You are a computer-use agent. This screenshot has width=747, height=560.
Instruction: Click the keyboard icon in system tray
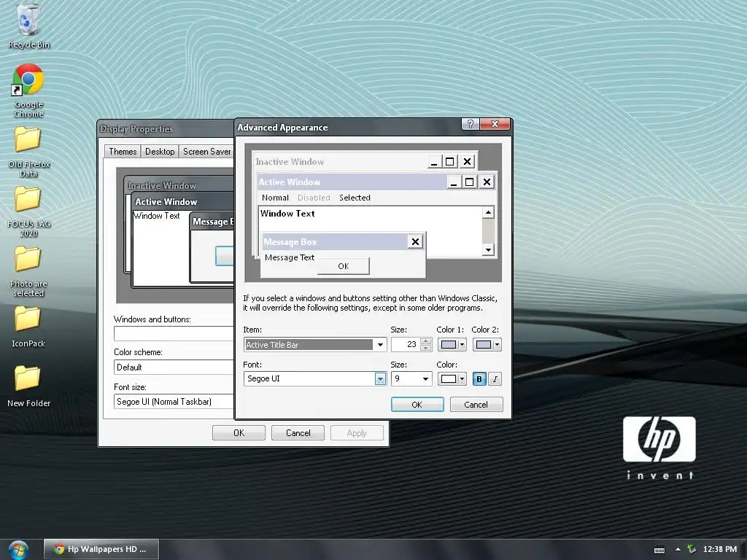[659, 550]
